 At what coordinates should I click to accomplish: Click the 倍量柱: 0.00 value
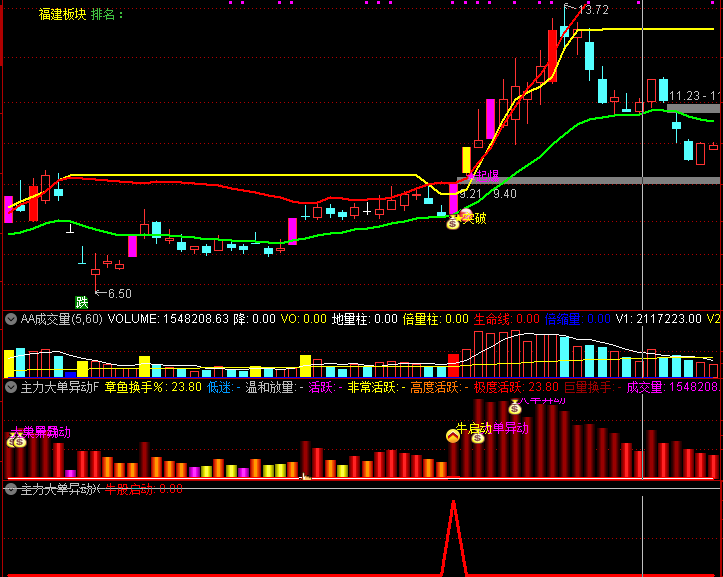click(x=436, y=319)
